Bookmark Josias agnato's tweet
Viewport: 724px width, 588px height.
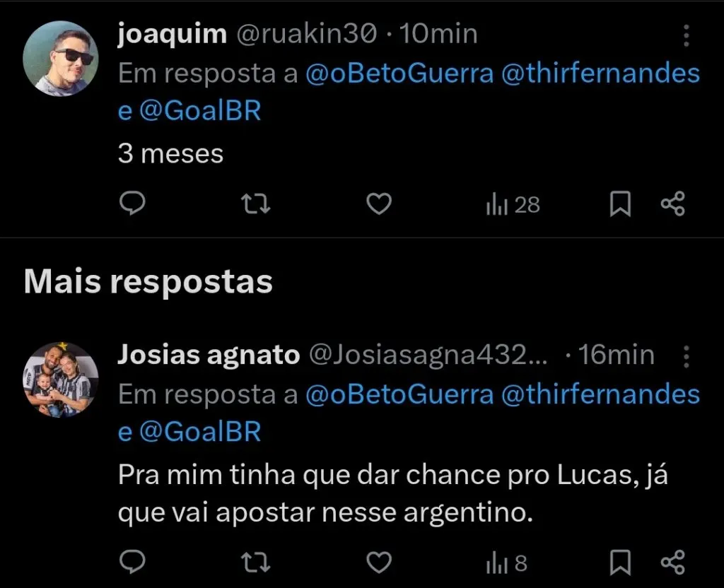tap(620, 563)
